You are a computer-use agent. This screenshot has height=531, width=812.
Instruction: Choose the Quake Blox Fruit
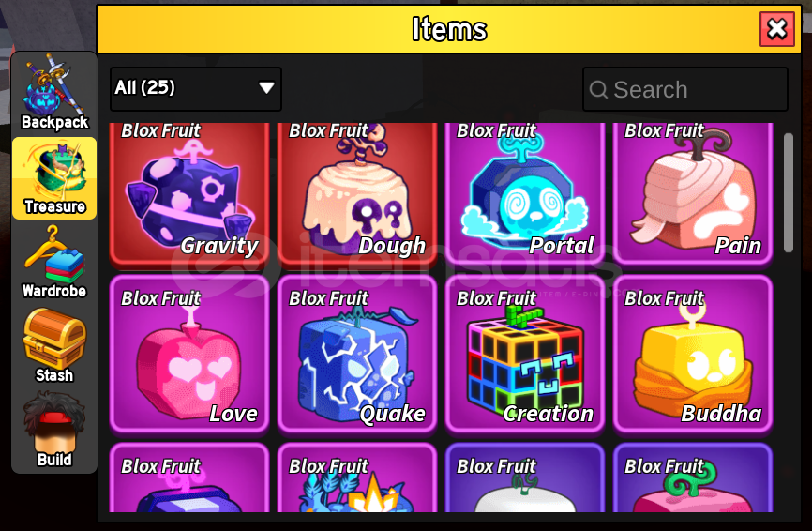[x=357, y=354]
